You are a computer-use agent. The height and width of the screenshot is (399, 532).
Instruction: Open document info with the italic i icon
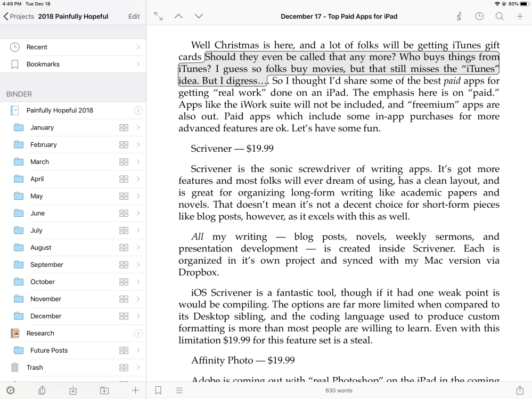point(459,16)
